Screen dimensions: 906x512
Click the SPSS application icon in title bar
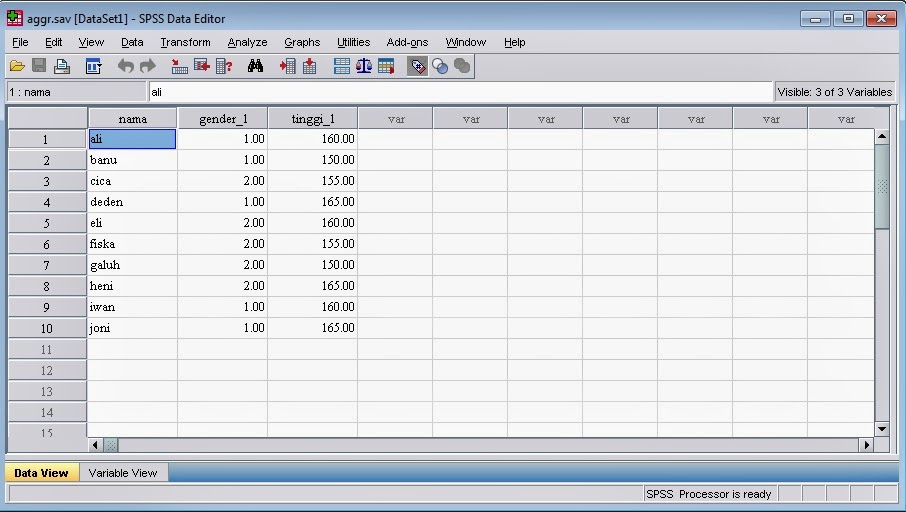click(x=15, y=18)
